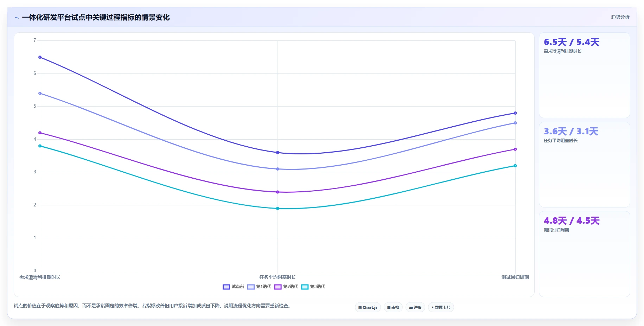Click the y-axis tick label 0
The width and height of the screenshot is (644, 326).
tap(35, 271)
